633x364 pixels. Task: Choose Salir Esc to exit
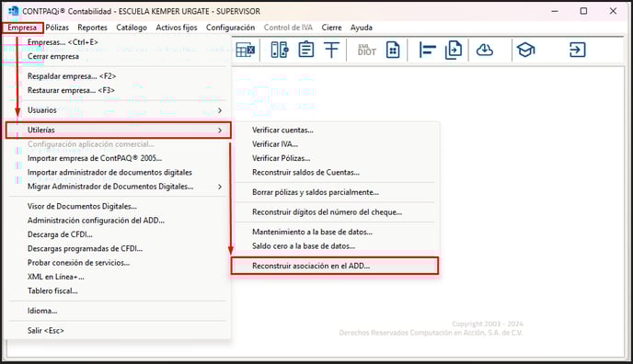(118, 331)
